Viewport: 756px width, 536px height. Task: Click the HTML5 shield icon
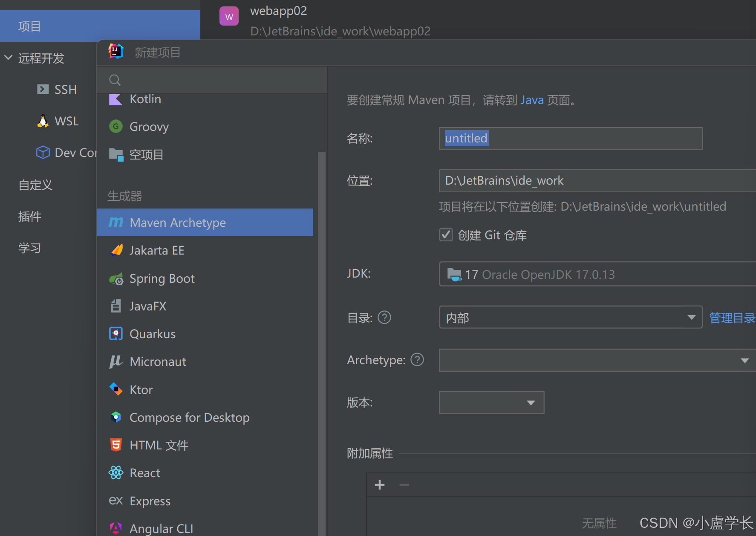[x=115, y=445]
